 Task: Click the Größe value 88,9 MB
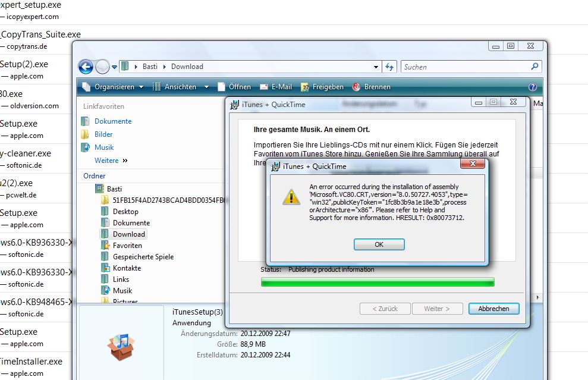pos(253,344)
